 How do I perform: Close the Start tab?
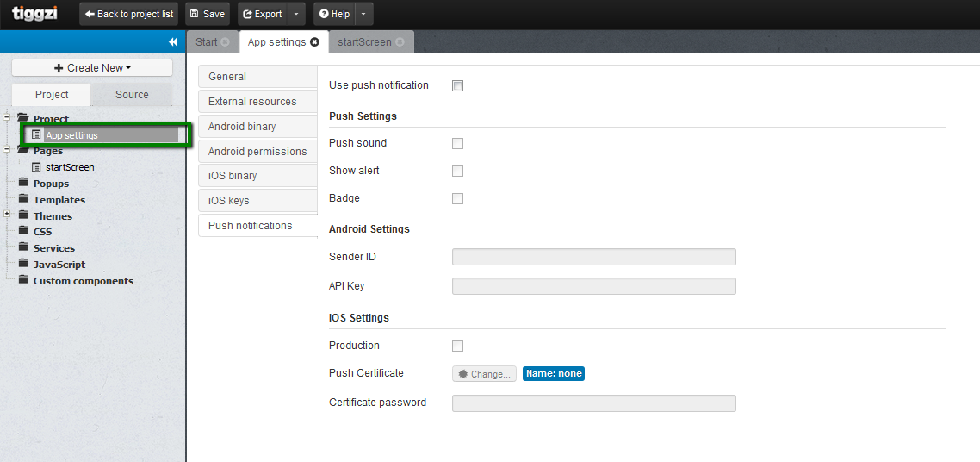225,42
